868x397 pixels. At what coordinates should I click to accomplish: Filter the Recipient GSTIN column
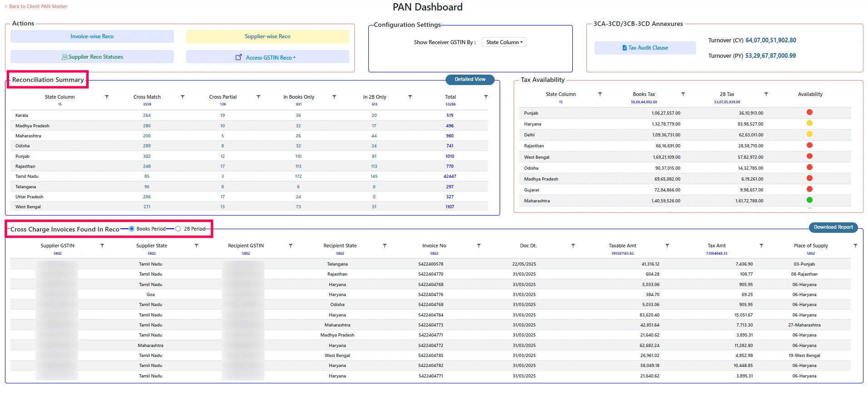(x=291, y=246)
